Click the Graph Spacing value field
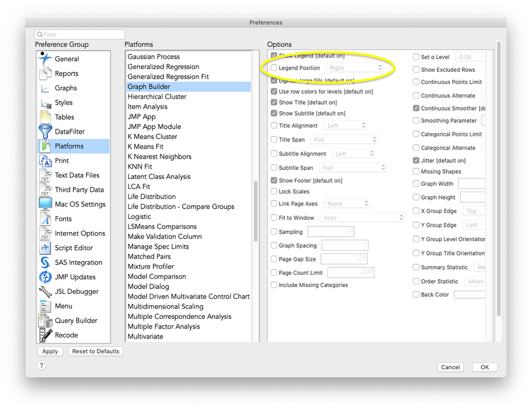Image resolution: width=532 pixels, height=411 pixels. click(345, 245)
